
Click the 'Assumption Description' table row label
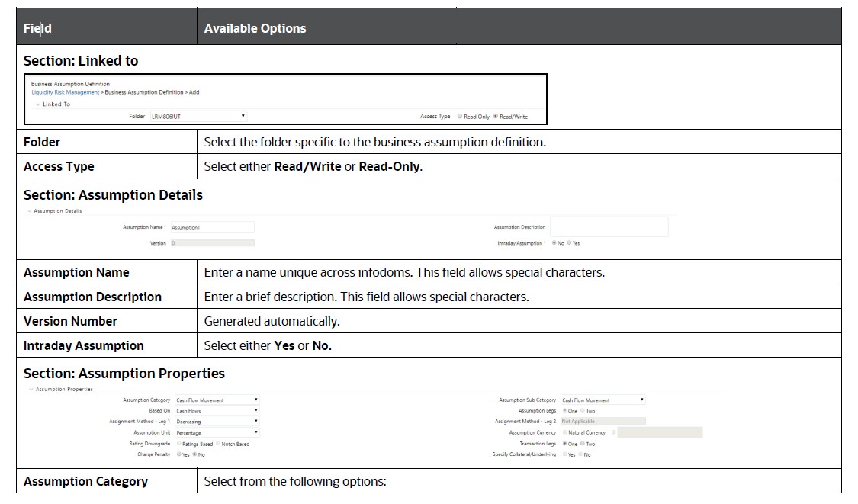[x=92, y=297]
